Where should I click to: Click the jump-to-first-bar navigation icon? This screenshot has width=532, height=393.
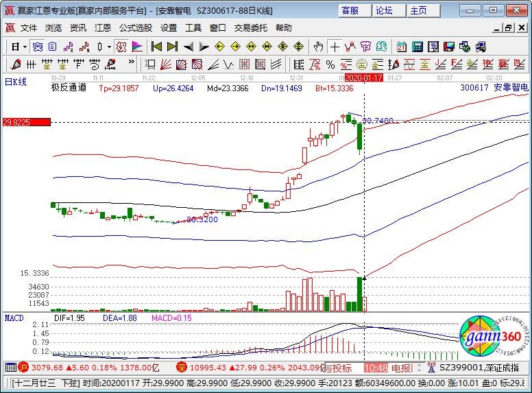click(156, 47)
